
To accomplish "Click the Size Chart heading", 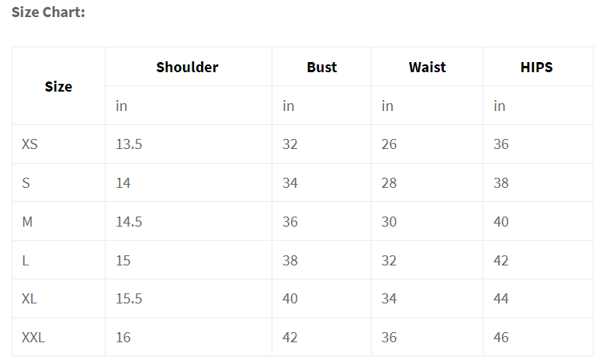I will pos(48,12).
